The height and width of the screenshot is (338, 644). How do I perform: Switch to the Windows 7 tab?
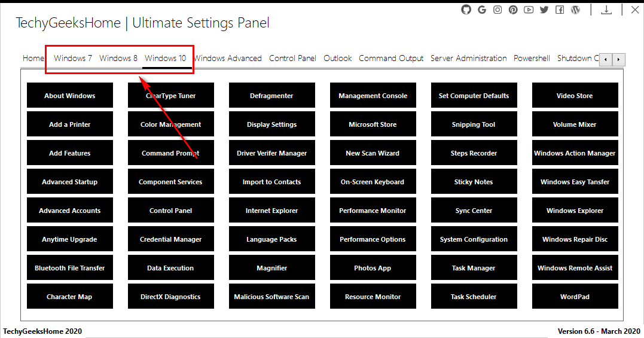tap(73, 58)
